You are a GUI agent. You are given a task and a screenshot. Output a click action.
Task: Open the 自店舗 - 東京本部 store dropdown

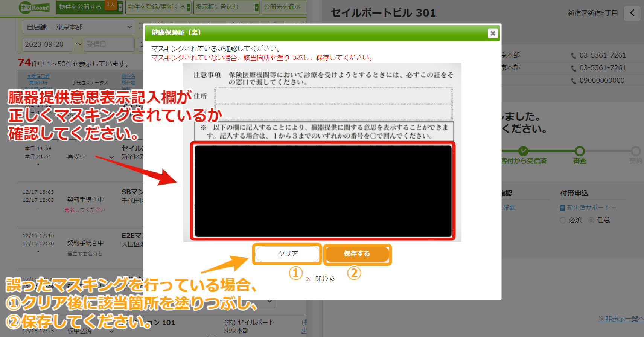(x=79, y=27)
